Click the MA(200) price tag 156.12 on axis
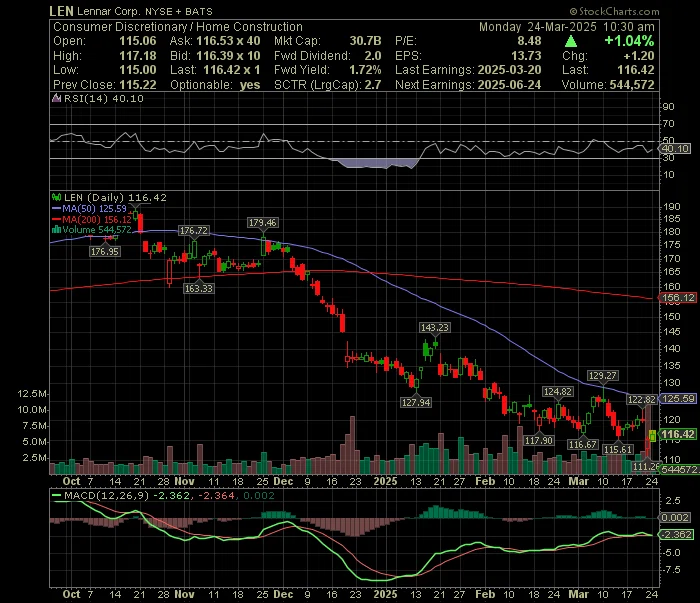 678,298
